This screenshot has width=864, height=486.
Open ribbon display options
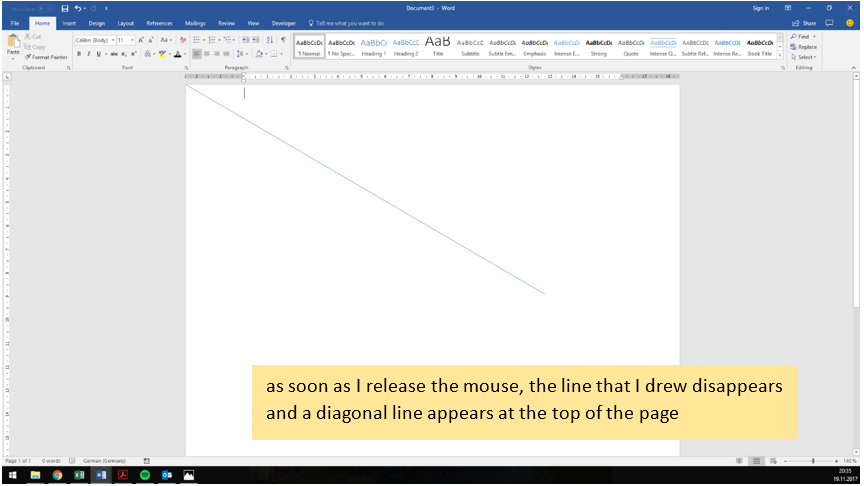788,8
